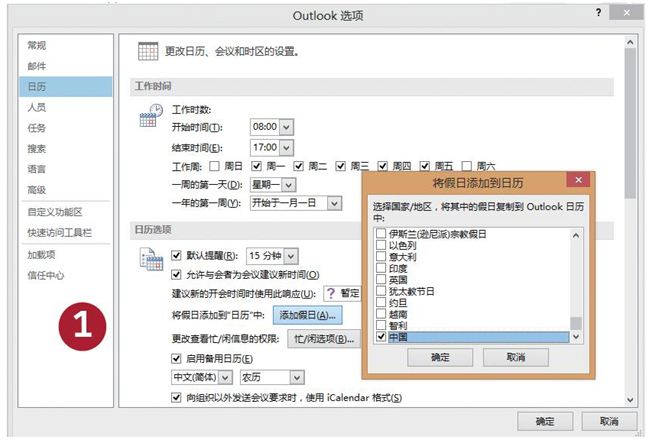Select 任务 in the options sidebar
Image resolution: width=649 pixels, height=443 pixels.
tap(65, 128)
